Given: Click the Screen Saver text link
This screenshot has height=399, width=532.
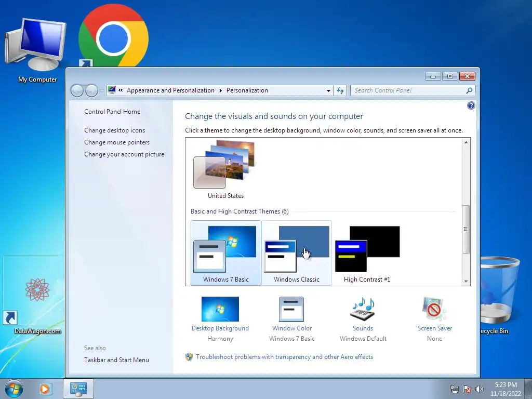Looking at the screenshot, I should click(435, 328).
